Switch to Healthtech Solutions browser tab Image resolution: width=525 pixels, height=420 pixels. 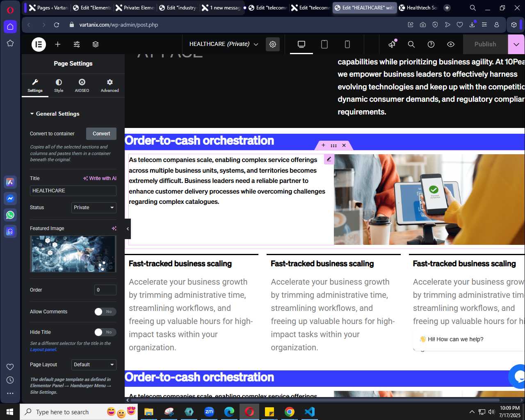click(x=418, y=8)
